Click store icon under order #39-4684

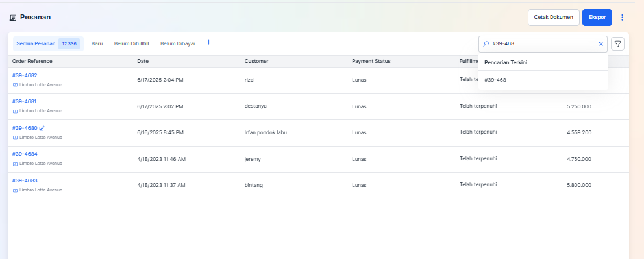pyautogui.click(x=15, y=164)
